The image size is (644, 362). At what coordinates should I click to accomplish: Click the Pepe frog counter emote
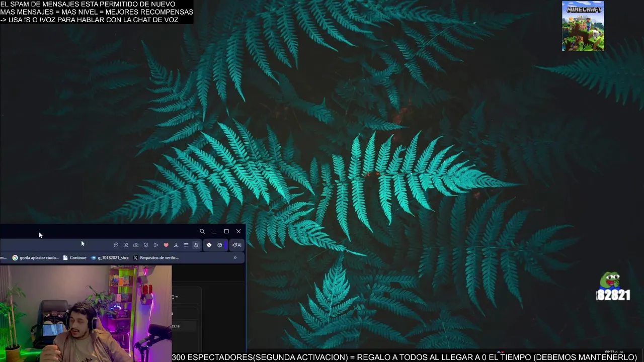click(x=613, y=287)
